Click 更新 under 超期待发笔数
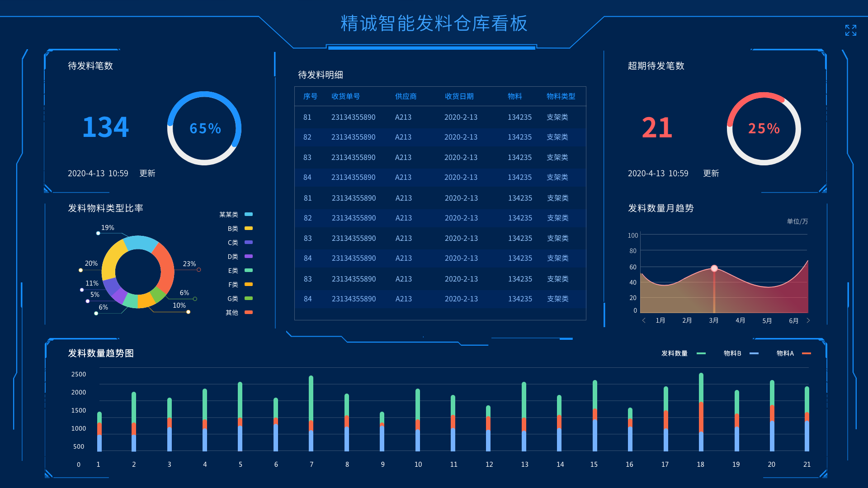The image size is (868, 488). (x=711, y=174)
